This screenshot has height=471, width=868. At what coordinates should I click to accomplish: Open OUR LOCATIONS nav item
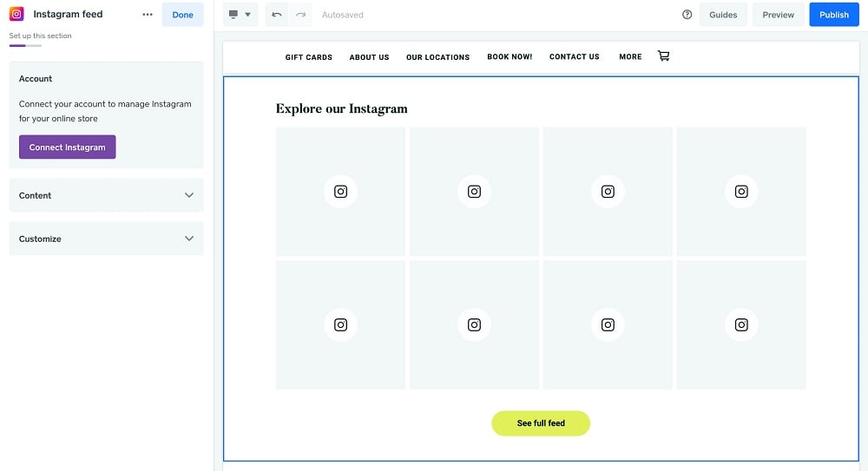(x=437, y=57)
